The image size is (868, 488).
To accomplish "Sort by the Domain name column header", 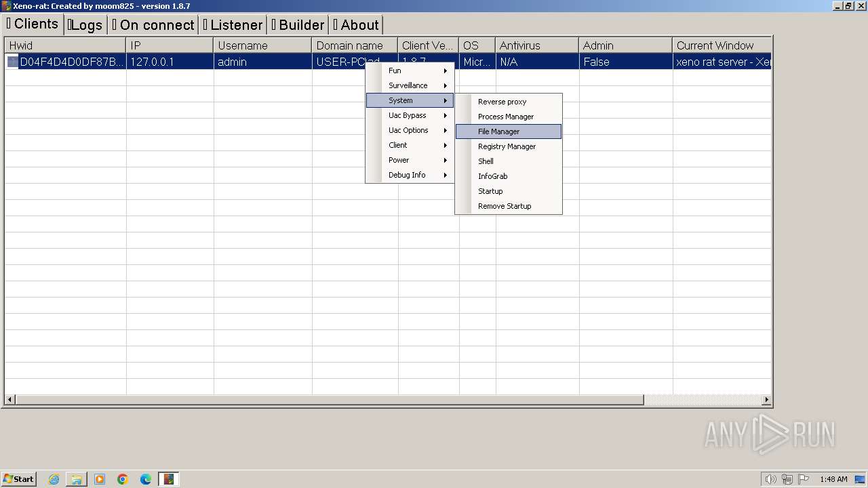I will tap(355, 45).
